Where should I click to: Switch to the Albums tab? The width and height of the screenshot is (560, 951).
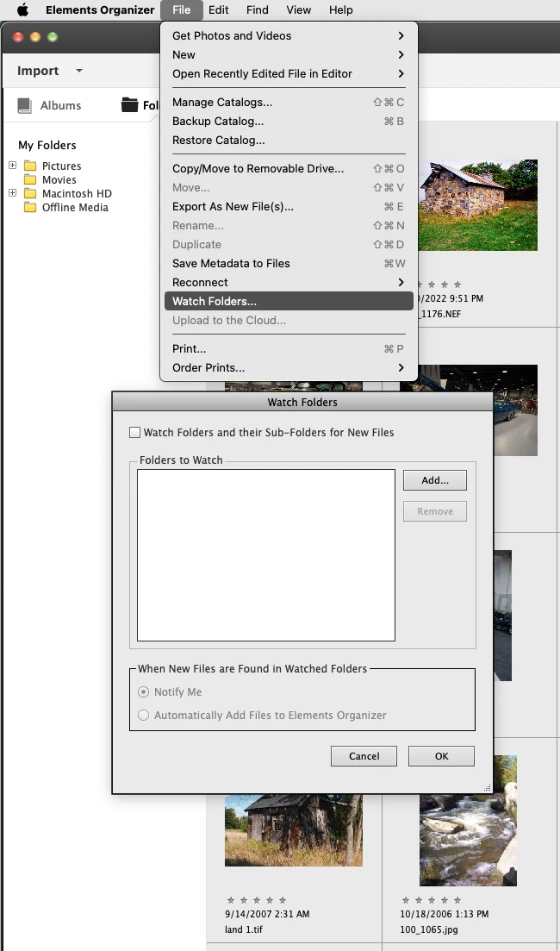pos(49,105)
